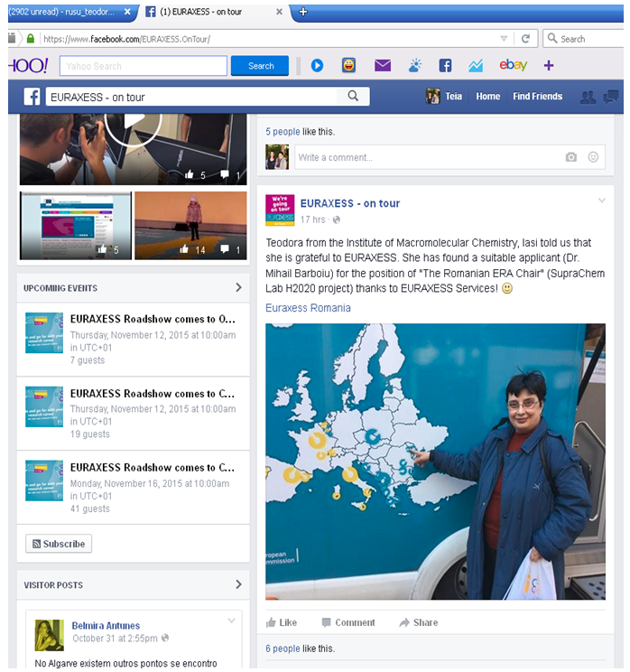This screenshot has width=630, height=672.
Task: Click thumbnail of event with 41 guests
Action: click(x=44, y=481)
